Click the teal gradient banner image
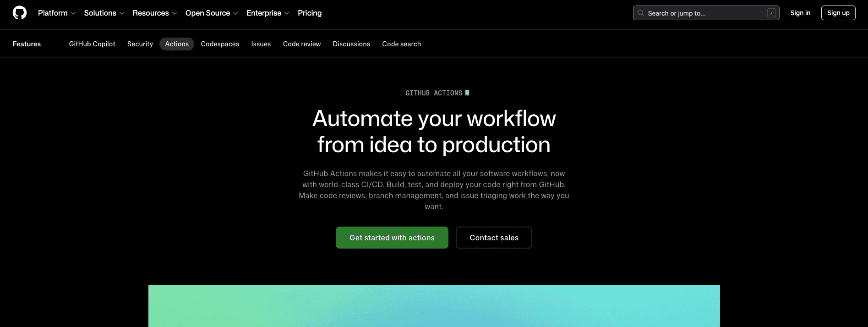 (434, 306)
